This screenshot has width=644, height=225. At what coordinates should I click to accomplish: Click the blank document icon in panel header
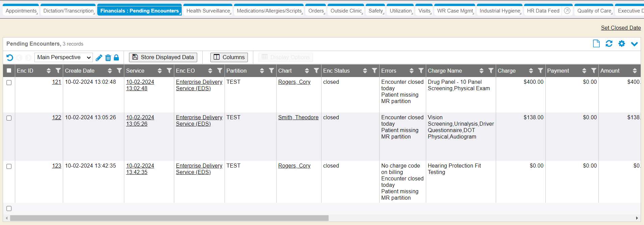pyautogui.click(x=596, y=44)
